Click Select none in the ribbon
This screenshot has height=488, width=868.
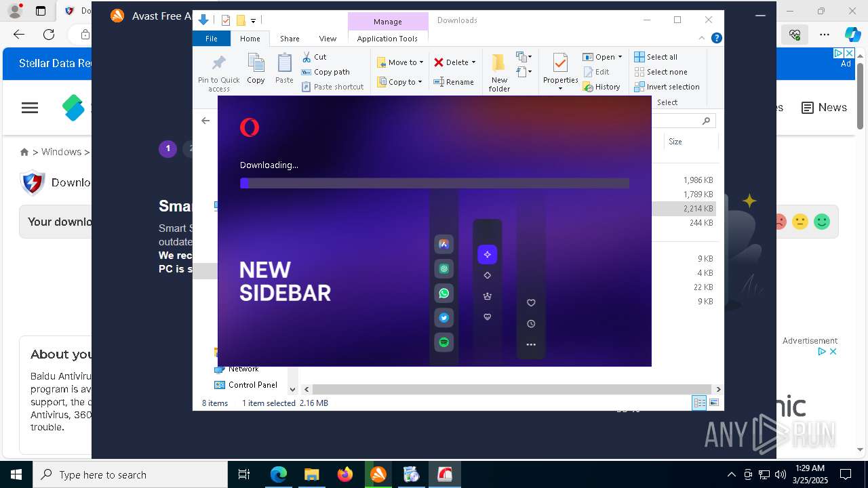pos(660,72)
